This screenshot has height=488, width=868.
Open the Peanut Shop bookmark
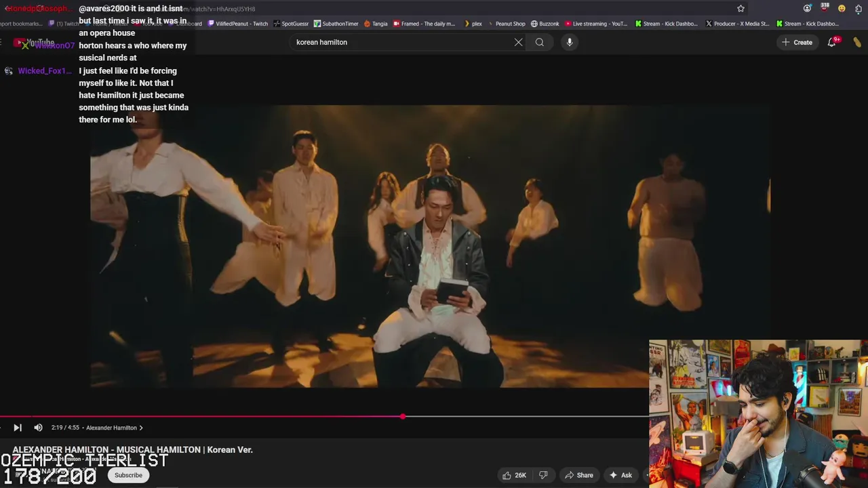(506, 24)
